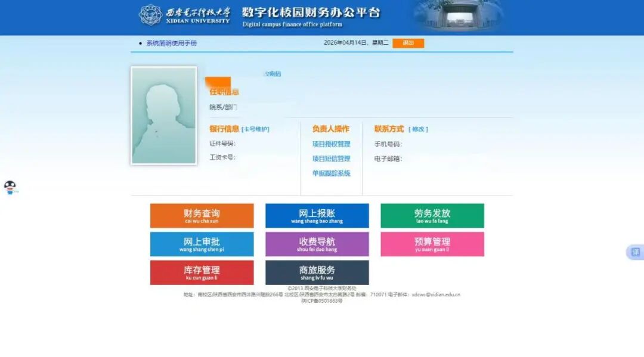This screenshot has width=644, height=357.
Task: Click the 改密码 change password link
Action: coord(272,74)
